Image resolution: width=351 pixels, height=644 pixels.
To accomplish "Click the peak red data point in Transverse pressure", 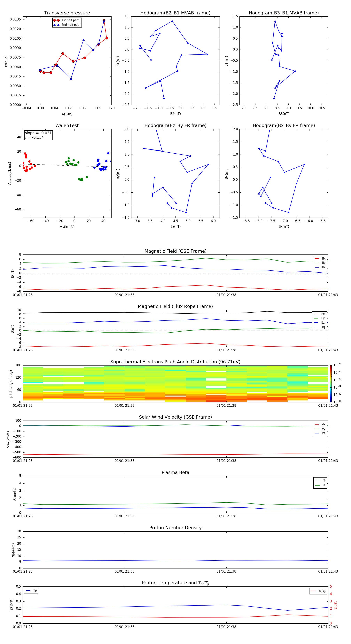I will tap(104, 20).
